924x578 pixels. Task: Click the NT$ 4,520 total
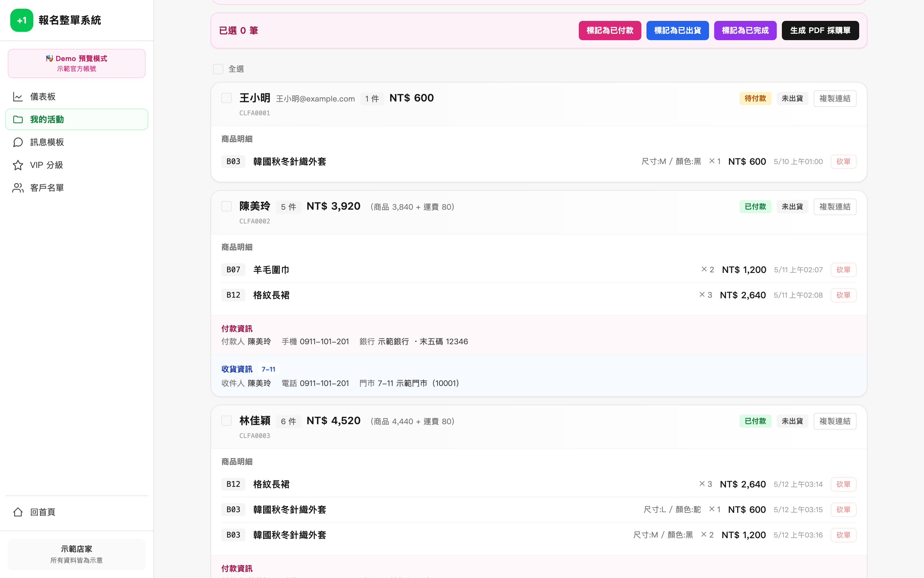(333, 421)
